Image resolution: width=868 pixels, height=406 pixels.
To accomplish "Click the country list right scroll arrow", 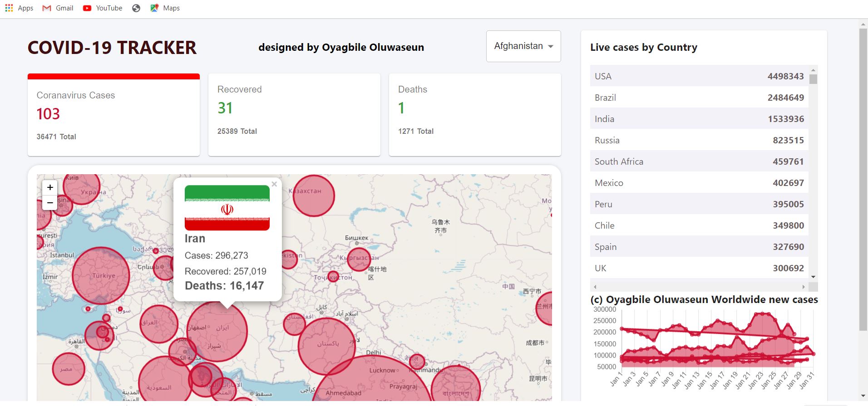I will point(804,287).
